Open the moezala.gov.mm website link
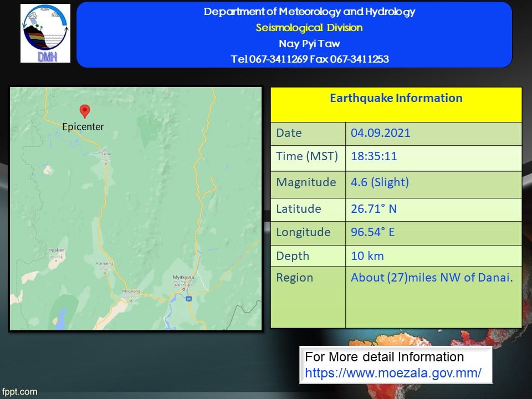 (393, 373)
